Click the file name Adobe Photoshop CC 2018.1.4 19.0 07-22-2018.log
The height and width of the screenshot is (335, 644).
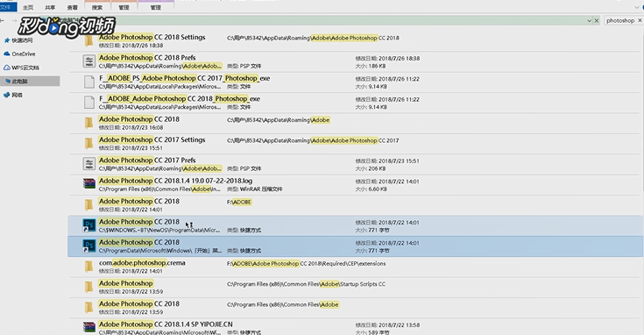[175, 181]
